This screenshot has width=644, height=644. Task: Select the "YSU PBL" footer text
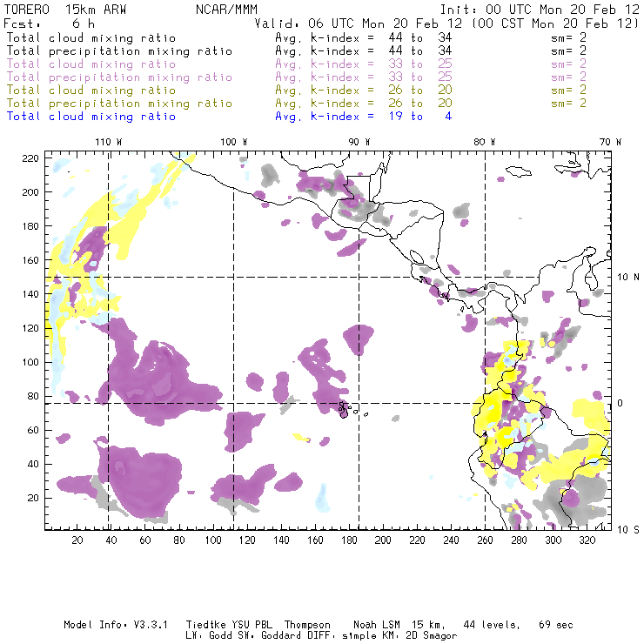point(252,625)
